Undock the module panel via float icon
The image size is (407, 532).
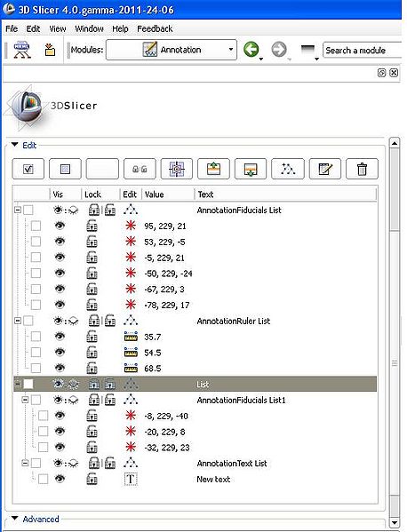pos(381,73)
